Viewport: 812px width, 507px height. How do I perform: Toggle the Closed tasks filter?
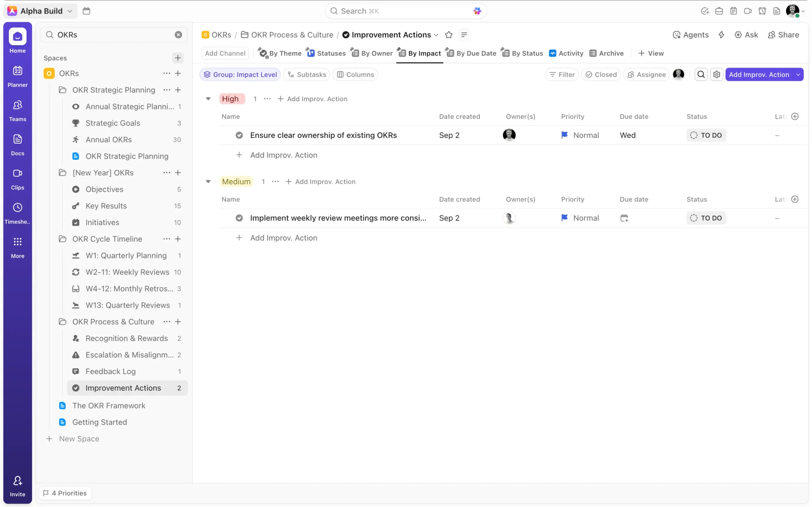click(x=601, y=74)
